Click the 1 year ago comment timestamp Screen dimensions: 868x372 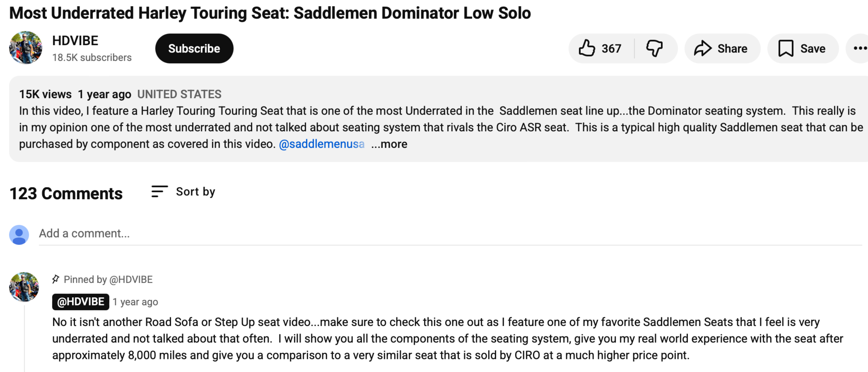pos(135,302)
